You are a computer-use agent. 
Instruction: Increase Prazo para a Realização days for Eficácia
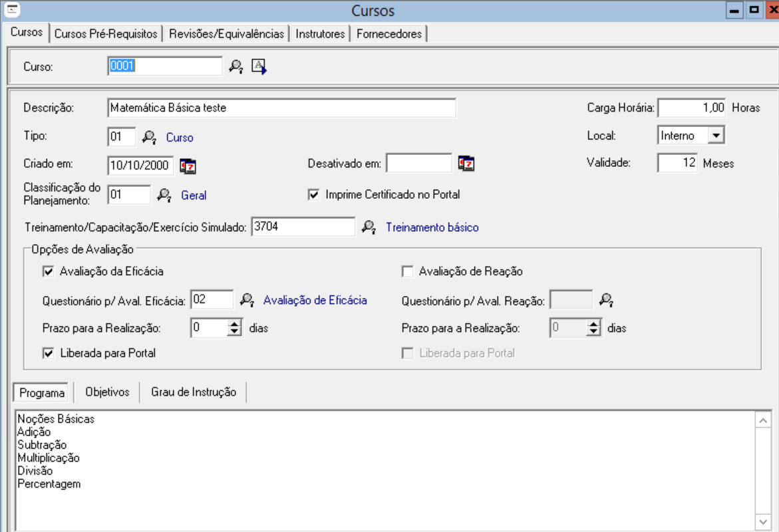pyautogui.click(x=234, y=325)
